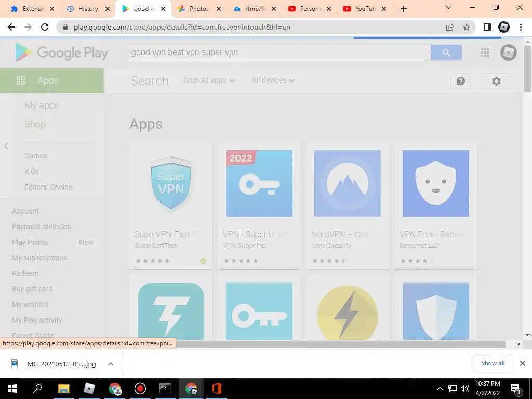Open the Chrome three-dot menu

pos(521,27)
